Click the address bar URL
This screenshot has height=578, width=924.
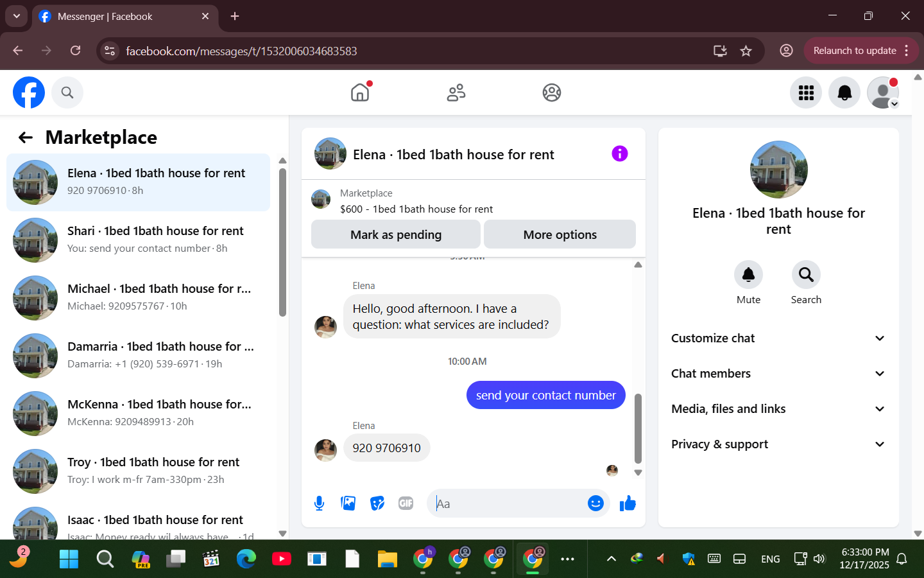click(241, 51)
